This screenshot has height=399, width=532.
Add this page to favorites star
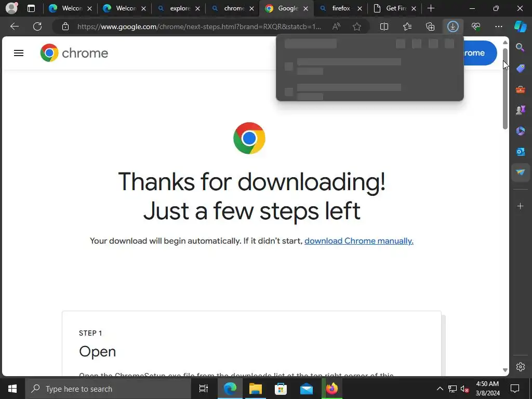tap(356, 26)
